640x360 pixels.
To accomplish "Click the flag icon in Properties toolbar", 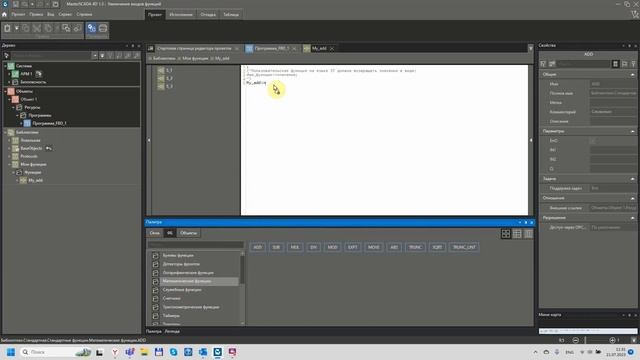I will 624,64.
